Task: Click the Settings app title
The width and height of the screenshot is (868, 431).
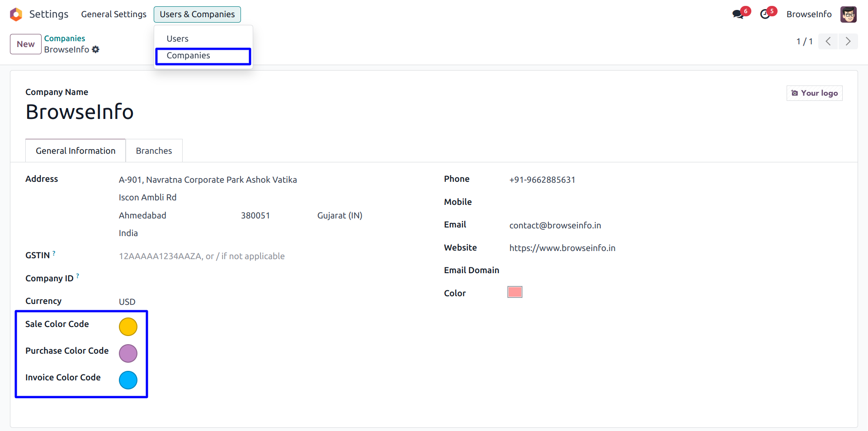Action: [49, 14]
